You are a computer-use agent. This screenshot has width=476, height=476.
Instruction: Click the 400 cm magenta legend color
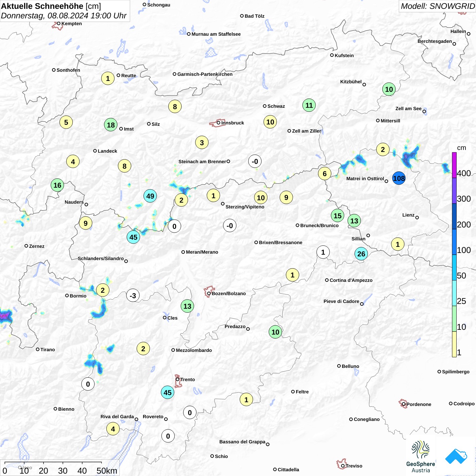pos(454,165)
